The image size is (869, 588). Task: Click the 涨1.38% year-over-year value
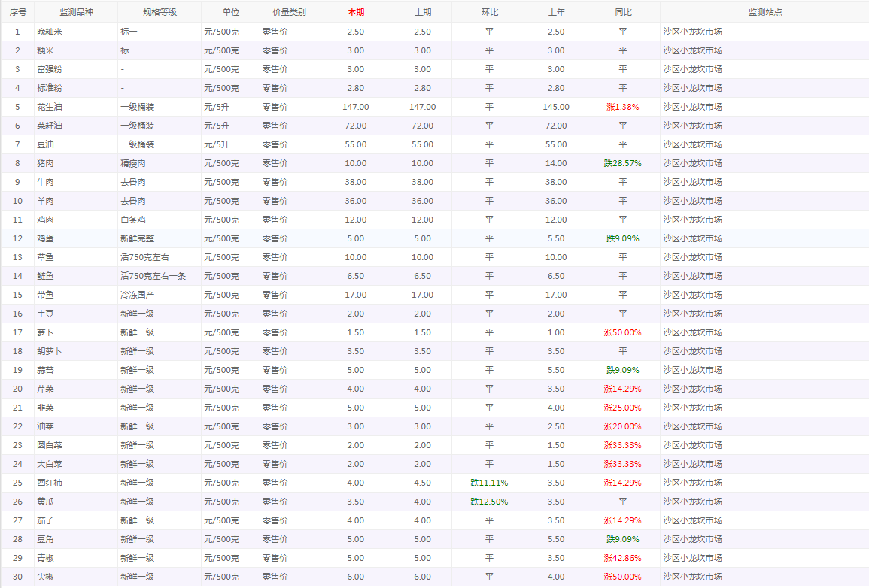coord(622,107)
